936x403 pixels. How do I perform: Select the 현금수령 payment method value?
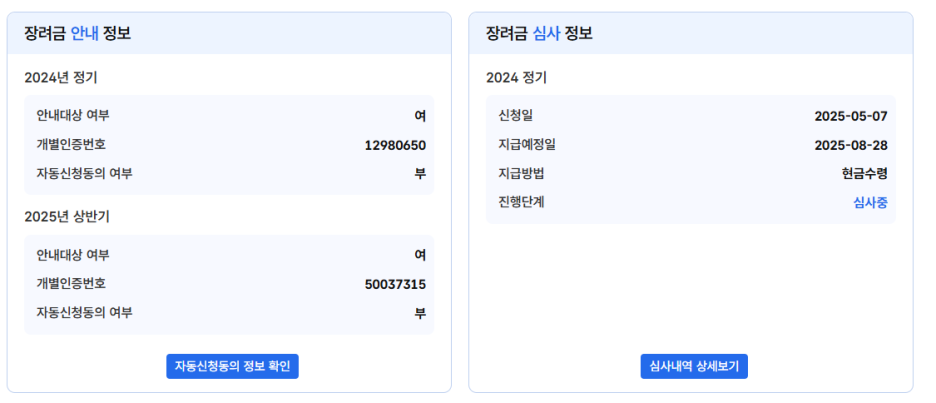point(864,173)
